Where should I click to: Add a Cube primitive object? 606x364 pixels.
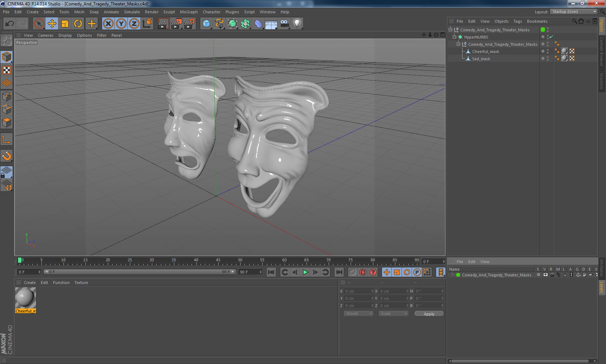click(x=206, y=24)
